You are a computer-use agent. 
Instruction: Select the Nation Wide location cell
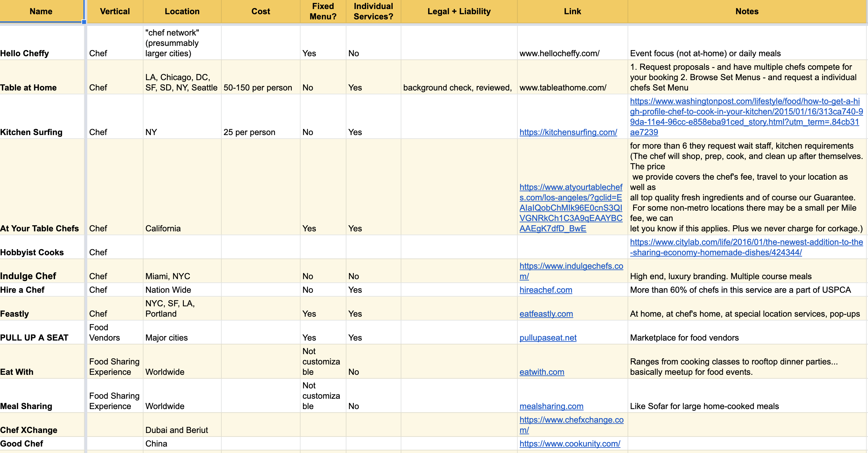(182, 290)
